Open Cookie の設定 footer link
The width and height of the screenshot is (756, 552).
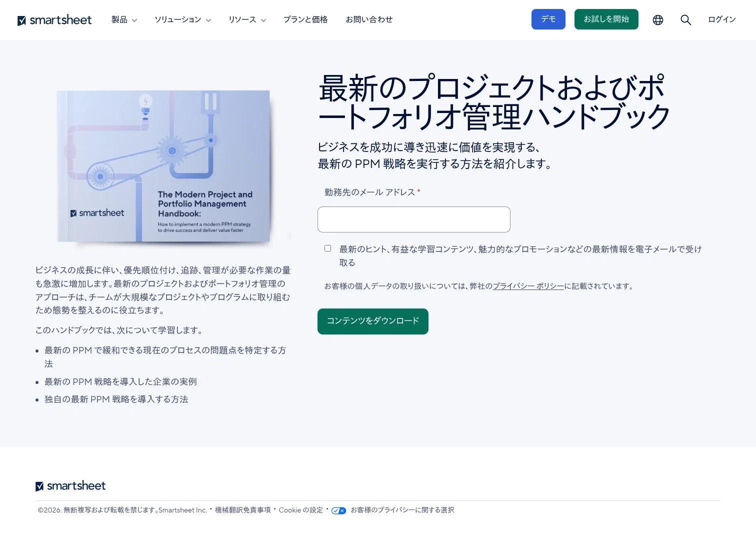coord(301,510)
